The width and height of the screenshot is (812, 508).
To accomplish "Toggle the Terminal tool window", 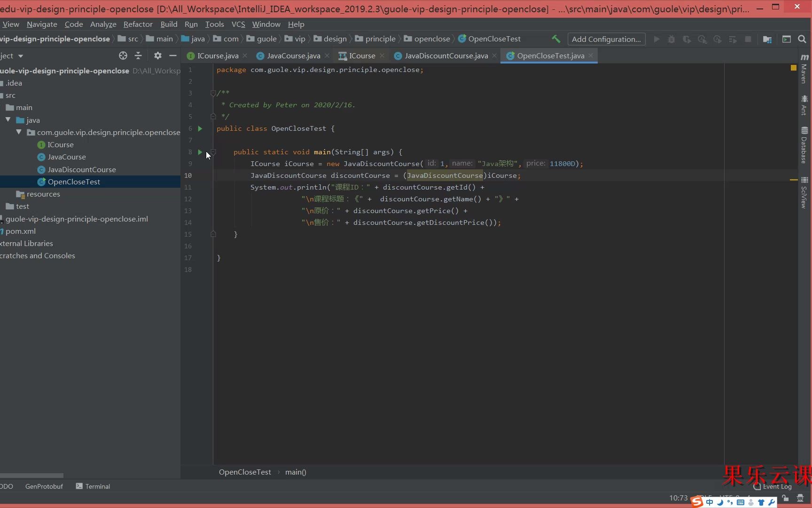I will (93, 486).
